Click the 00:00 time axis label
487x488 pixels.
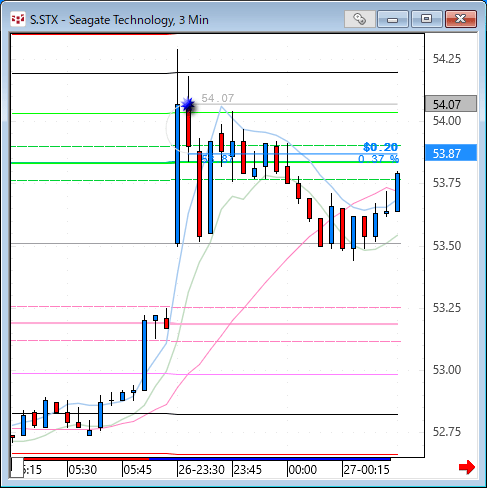(302, 470)
